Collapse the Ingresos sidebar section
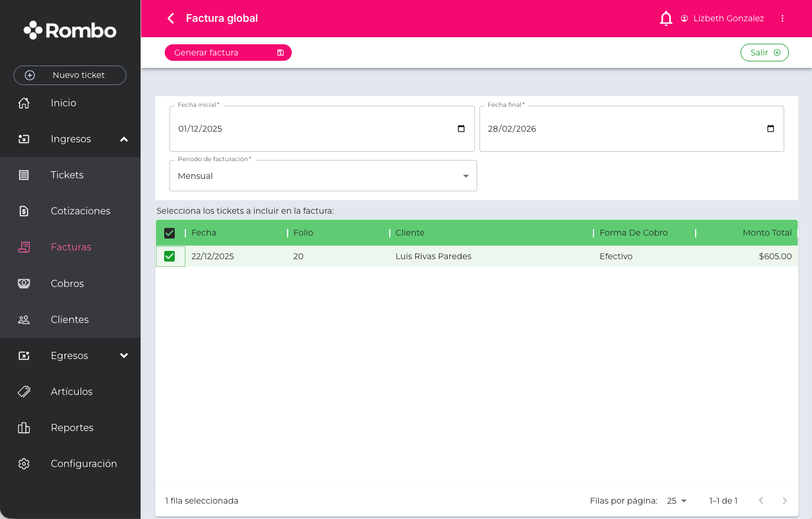This screenshot has width=812, height=519. pyautogui.click(x=124, y=139)
